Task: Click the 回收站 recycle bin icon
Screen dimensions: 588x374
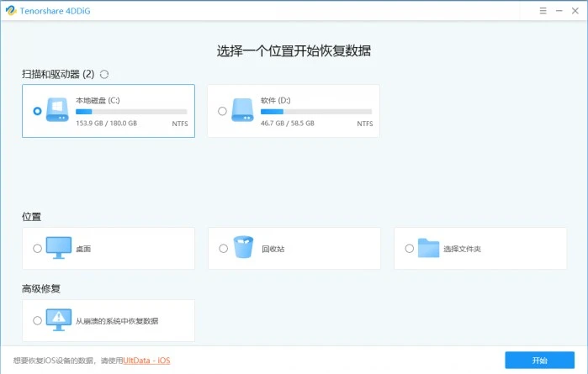Action: (x=244, y=248)
